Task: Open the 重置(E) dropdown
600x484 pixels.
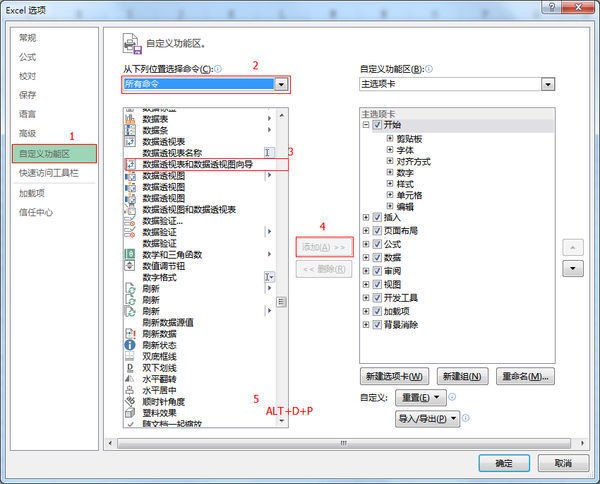Action: [421, 398]
